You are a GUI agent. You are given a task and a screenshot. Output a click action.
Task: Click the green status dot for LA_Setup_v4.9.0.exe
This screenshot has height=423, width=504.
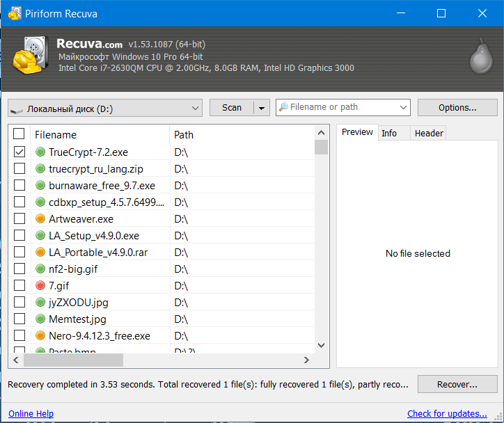coord(40,235)
